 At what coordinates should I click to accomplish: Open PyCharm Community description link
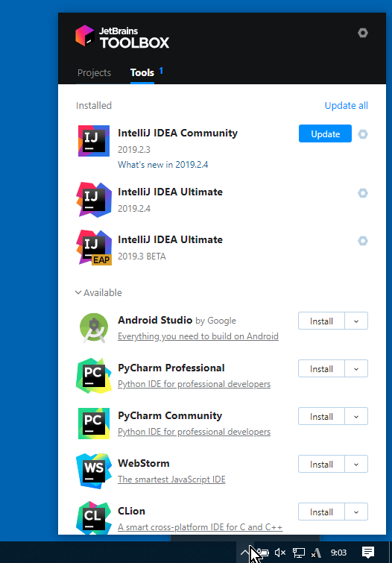pyautogui.click(x=195, y=432)
